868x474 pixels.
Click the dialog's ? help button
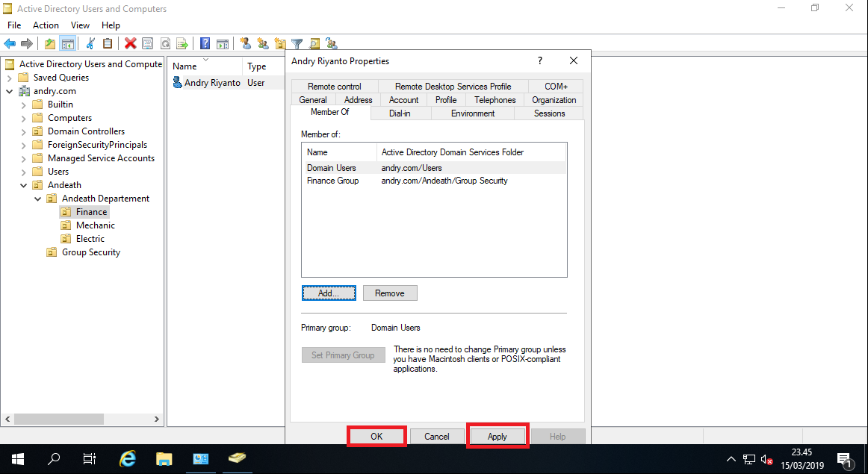pos(540,61)
